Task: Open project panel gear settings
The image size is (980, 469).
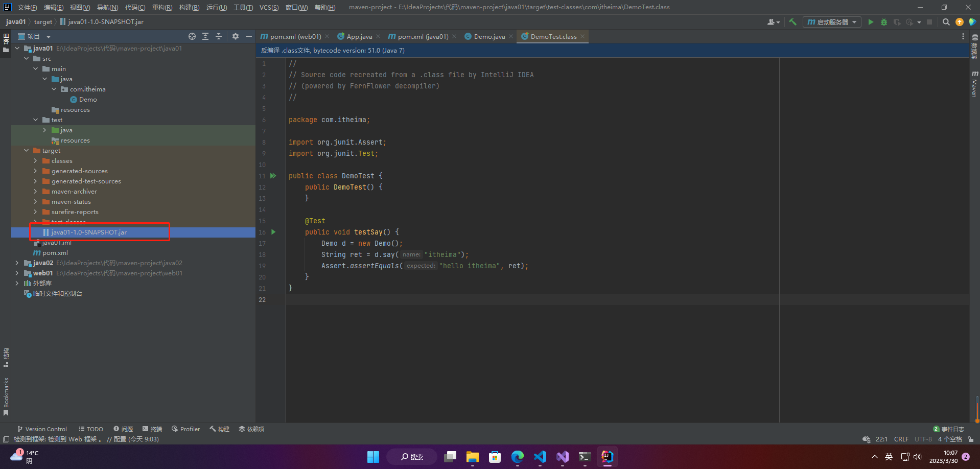Action: [x=236, y=36]
